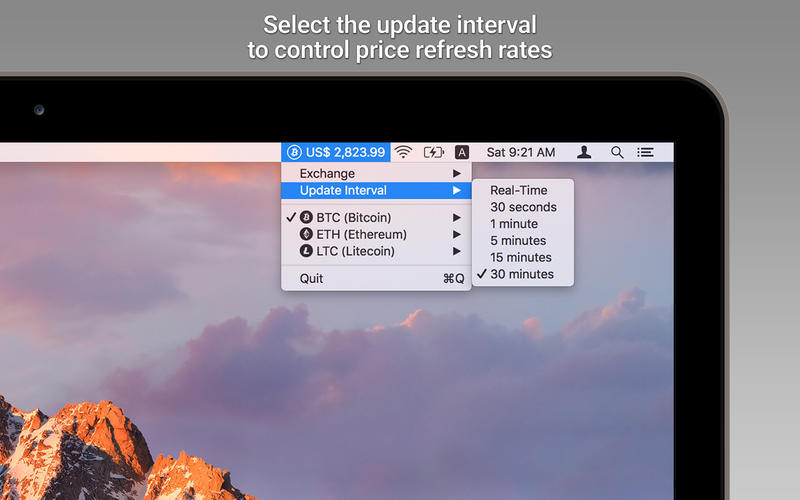The width and height of the screenshot is (800, 500).
Task: Click the user account silhouette icon
Action: (x=585, y=152)
